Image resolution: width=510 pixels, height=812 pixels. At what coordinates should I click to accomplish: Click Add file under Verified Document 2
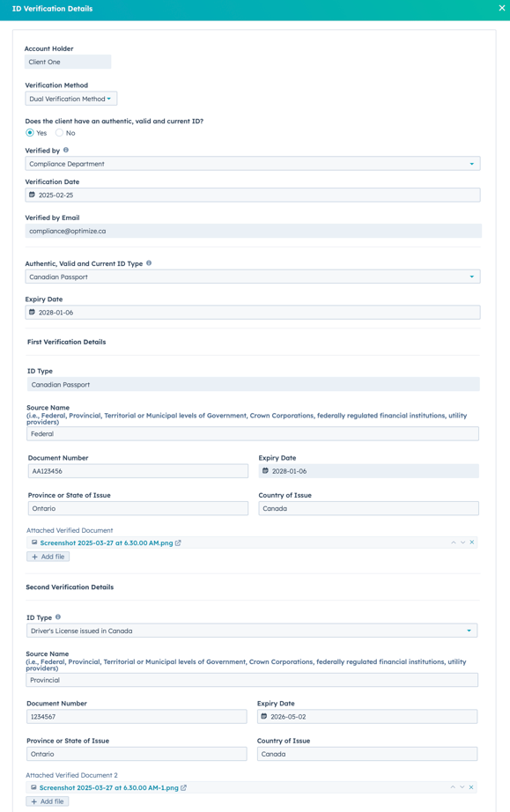tap(48, 801)
